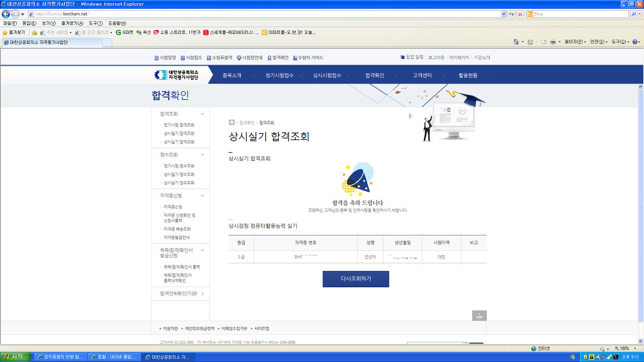The width and height of the screenshot is (644, 362).
Task: Open the 도움말(H) menu
Action: click(117, 23)
